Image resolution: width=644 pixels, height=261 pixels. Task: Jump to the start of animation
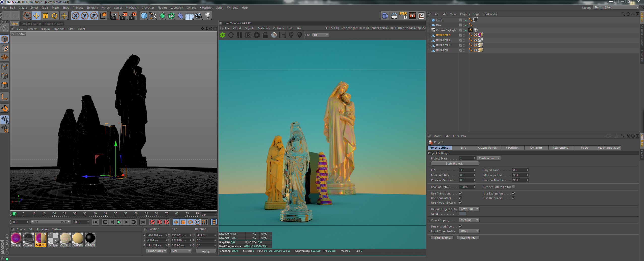click(x=96, y=222)
